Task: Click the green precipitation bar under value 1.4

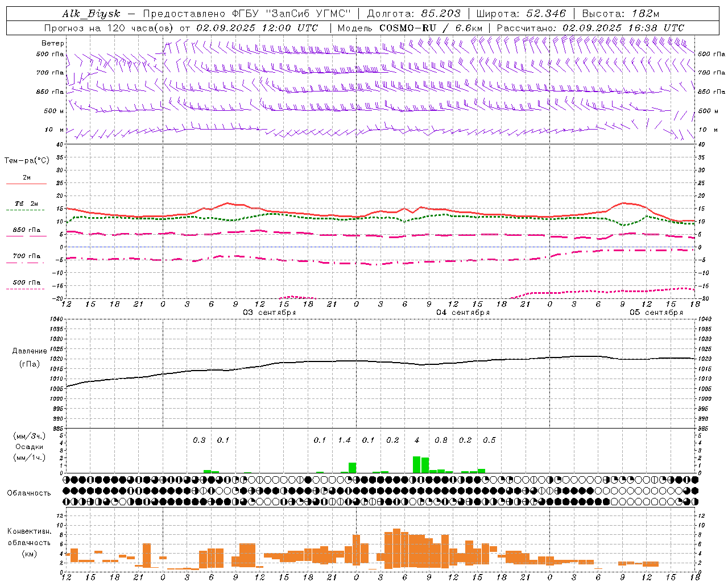Action: pos(353,468)
